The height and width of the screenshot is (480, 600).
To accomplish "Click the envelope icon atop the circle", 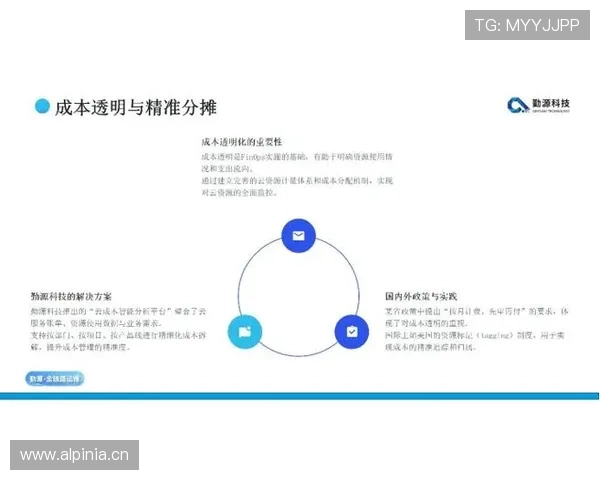I will click(x=298, y=235).
